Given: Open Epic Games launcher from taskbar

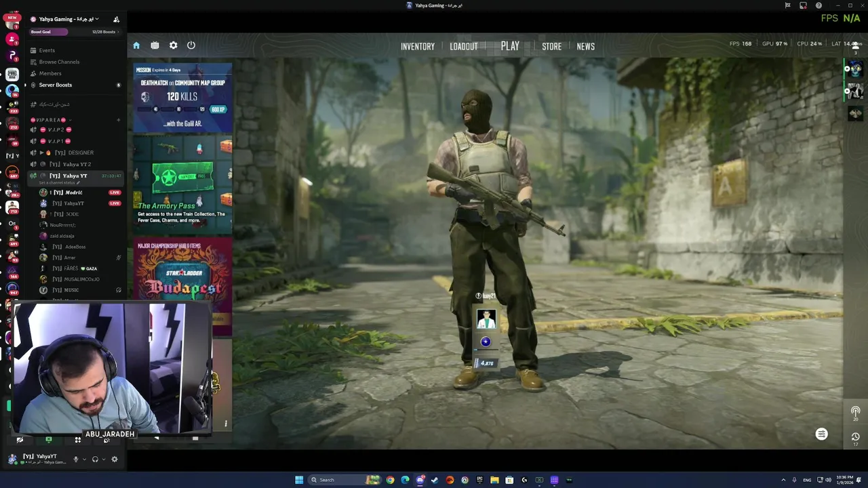Looking at the screenshot, I should click(479, 480).
